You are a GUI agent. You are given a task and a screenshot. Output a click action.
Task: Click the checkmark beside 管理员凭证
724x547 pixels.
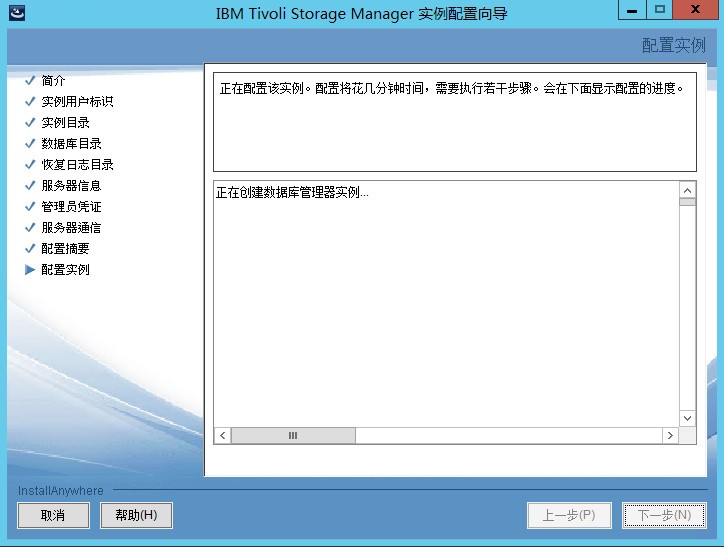(x=30, y=206)
